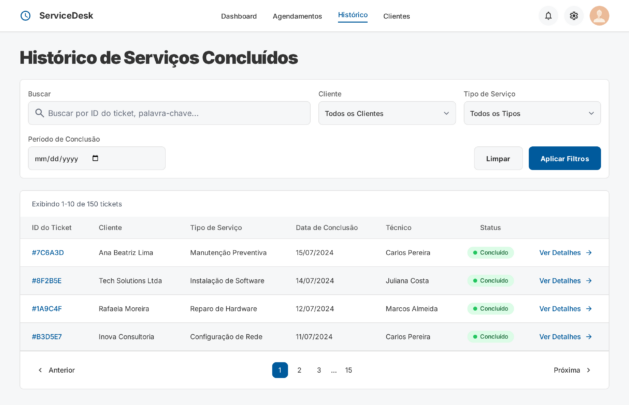Click the notifications bell icon
Viewport: 629px width, 405px height.
click(548, 16)
